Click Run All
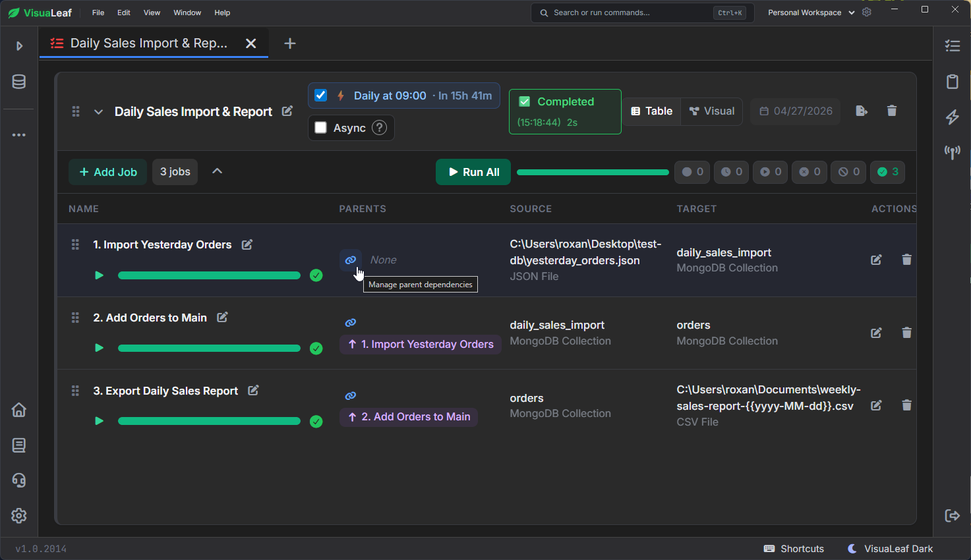 [473, 172]
